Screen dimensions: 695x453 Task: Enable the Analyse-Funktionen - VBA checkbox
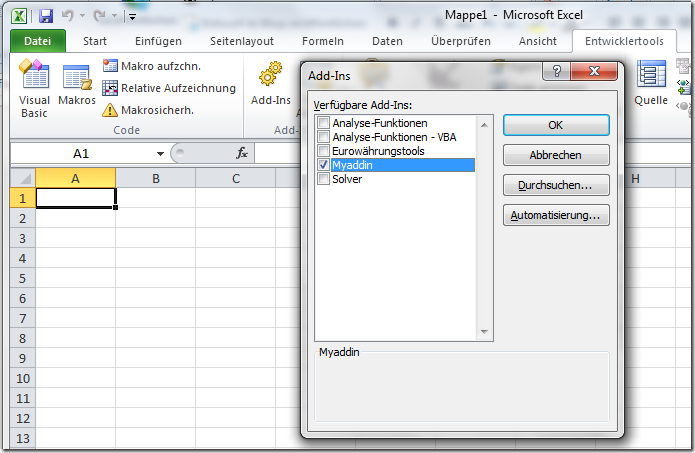[324, 137]
